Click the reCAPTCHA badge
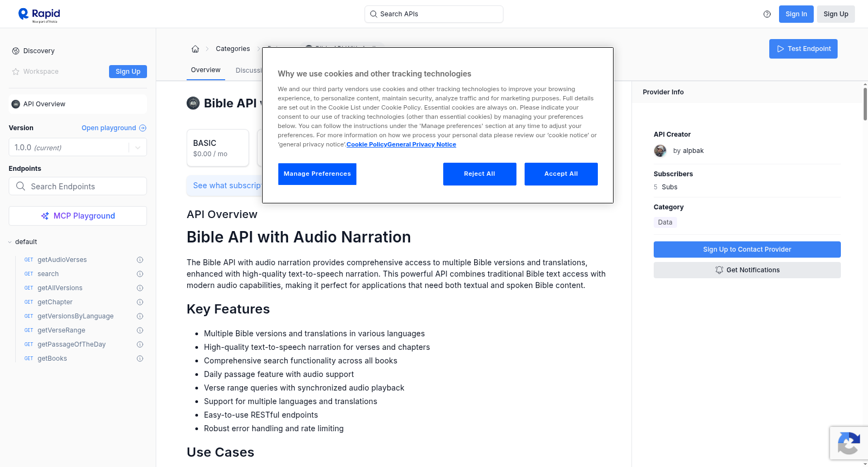This screenshot has height=467, width=868. [848, 443]
